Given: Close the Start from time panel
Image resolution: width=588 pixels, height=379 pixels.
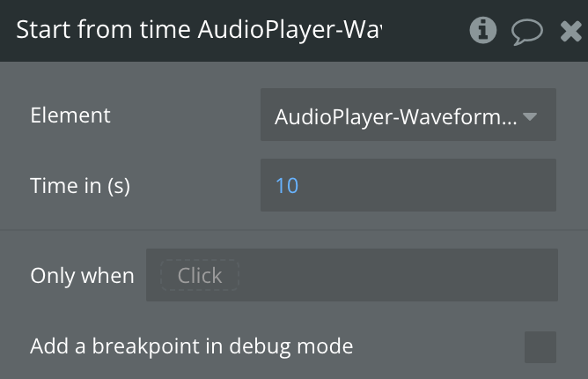Looking at the screenshot, I should (x=570, y=32).
